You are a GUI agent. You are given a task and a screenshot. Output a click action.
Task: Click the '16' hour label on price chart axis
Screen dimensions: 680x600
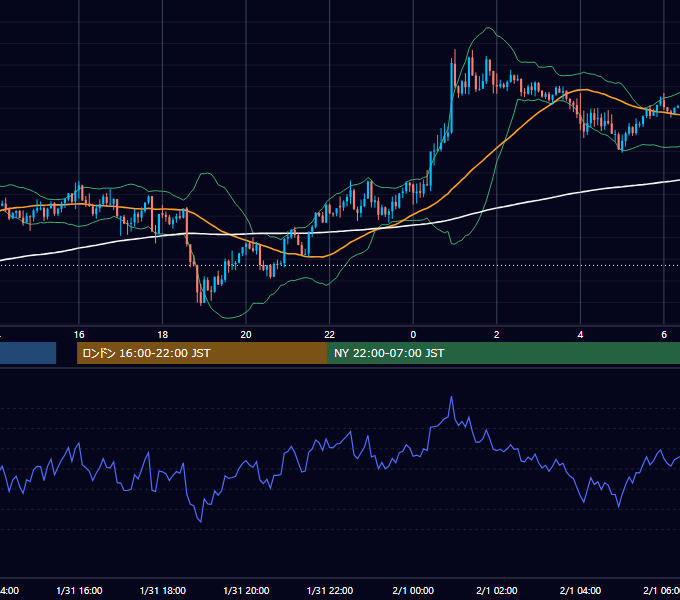pos(79,335)
